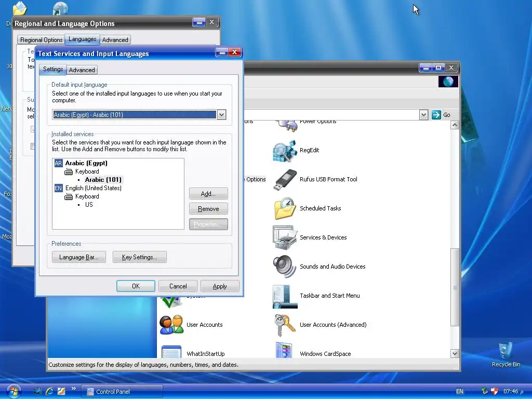Click the Control Panel vertical scrollbar thumb
Viewport: 532px width, 399px height.
pyautogui.click(x=455, y=287)
